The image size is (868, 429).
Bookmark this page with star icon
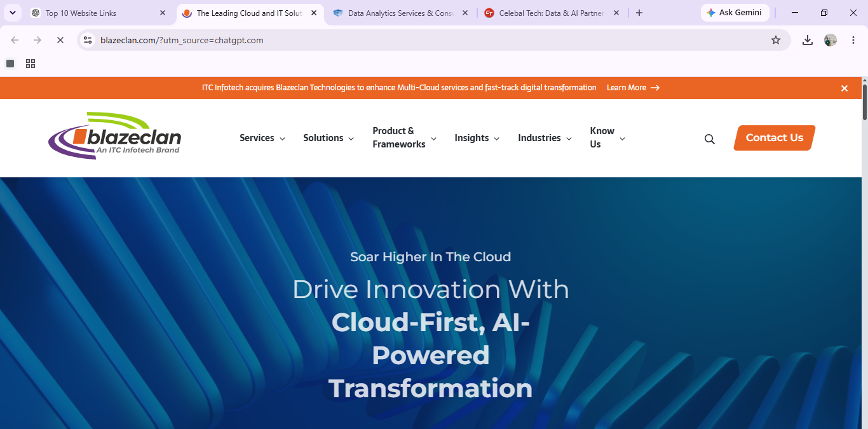pyautogui.click(x=776, y=40)
